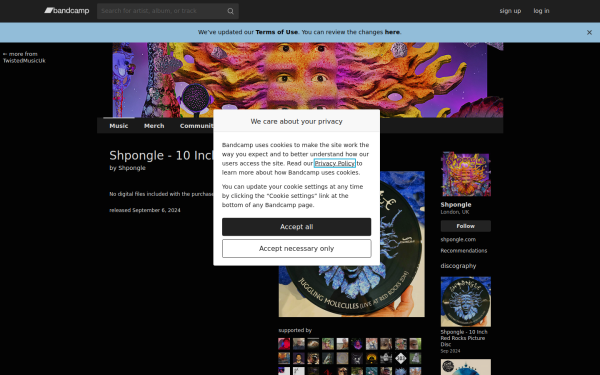Click the Shpongle name in the sidebar
600x375 pixels.
click(456, 205)
